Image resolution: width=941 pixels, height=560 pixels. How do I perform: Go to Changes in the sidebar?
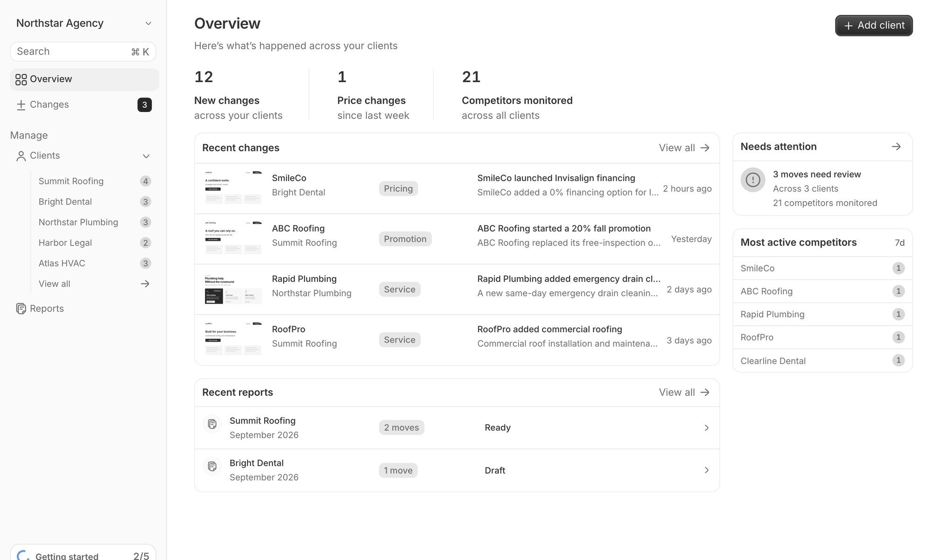pos(84,105)
